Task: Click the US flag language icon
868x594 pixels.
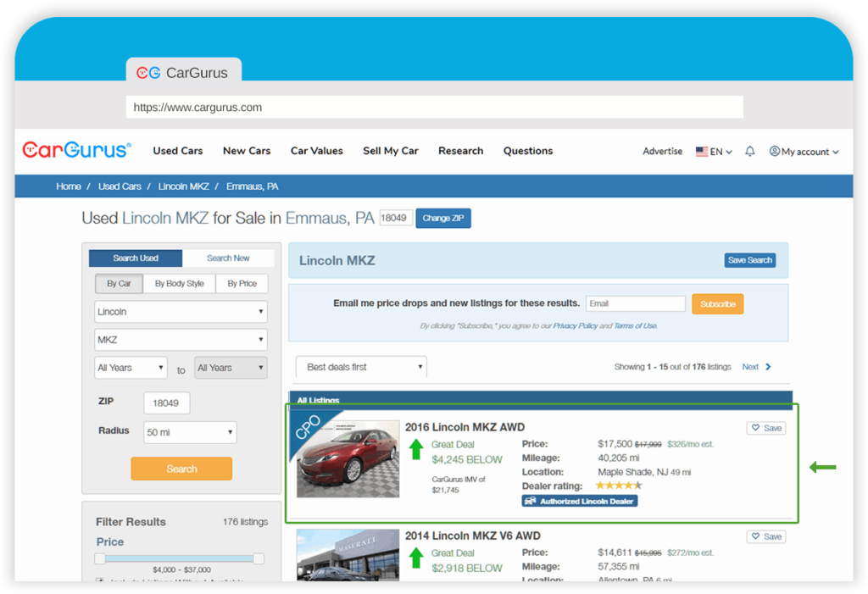Action: pos(702,151)
